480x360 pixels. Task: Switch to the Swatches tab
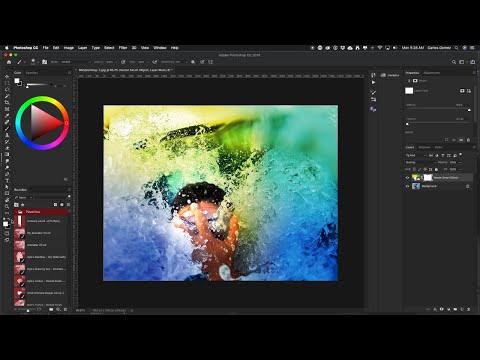tap(32, 73)
